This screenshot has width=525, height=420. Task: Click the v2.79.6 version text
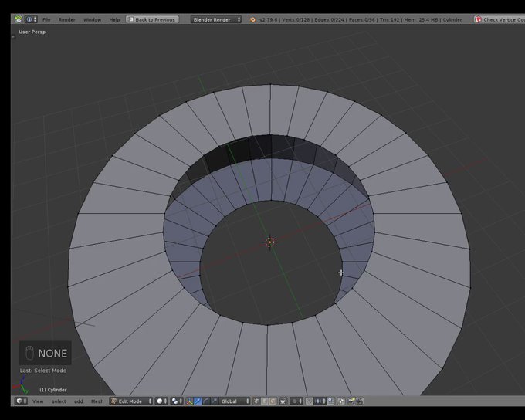click(x=269, y=20)
